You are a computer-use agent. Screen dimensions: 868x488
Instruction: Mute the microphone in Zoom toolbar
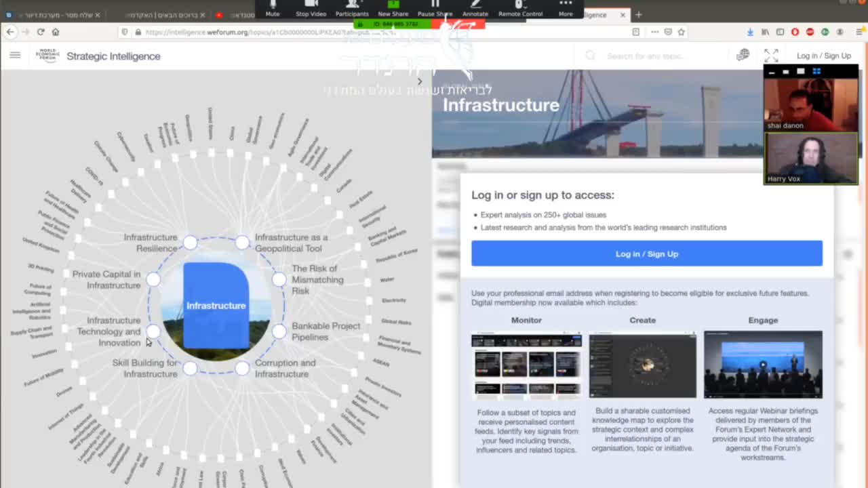(273, 9)
